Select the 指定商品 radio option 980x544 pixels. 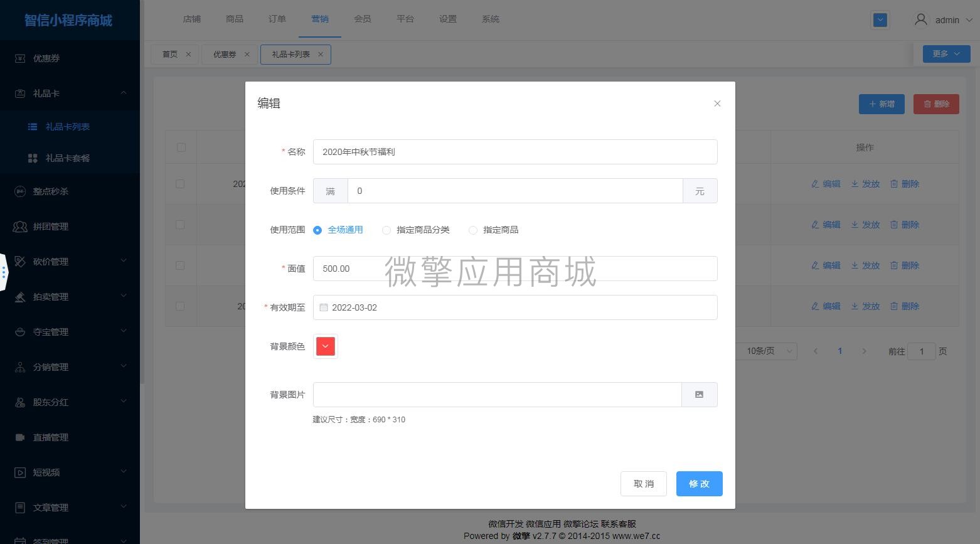click(x=494, y=230)
